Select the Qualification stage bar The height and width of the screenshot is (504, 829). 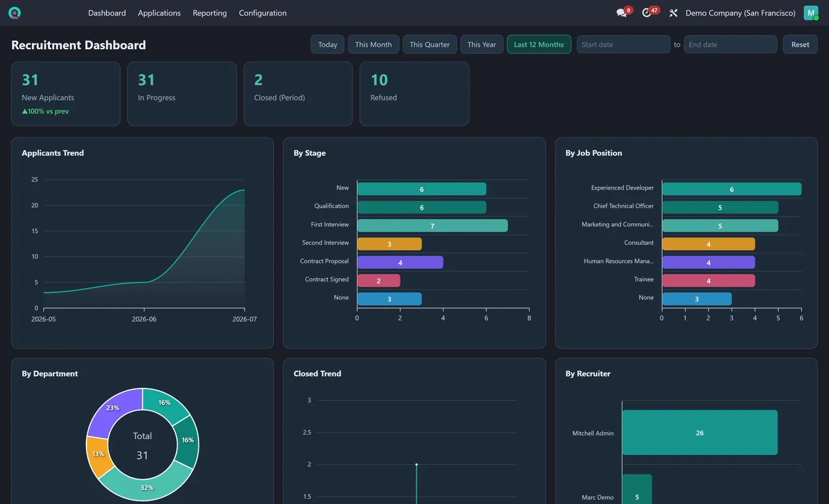(x=422, y=207)
